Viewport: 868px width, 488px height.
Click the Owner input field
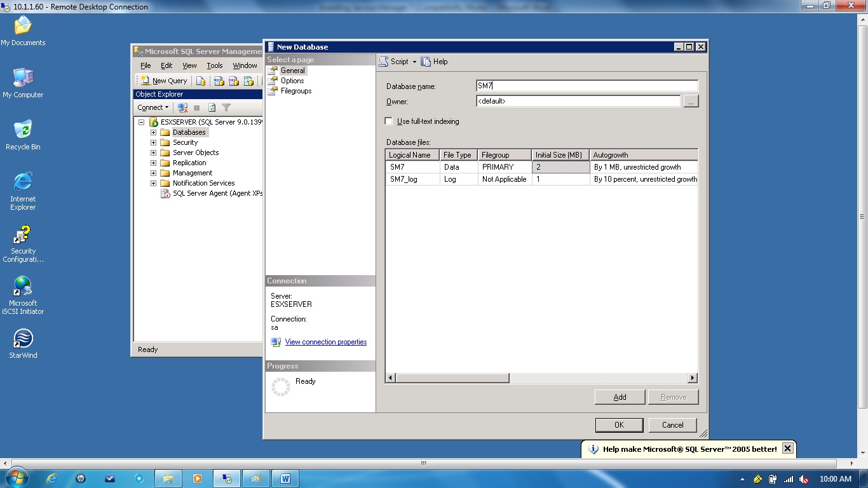578,101
